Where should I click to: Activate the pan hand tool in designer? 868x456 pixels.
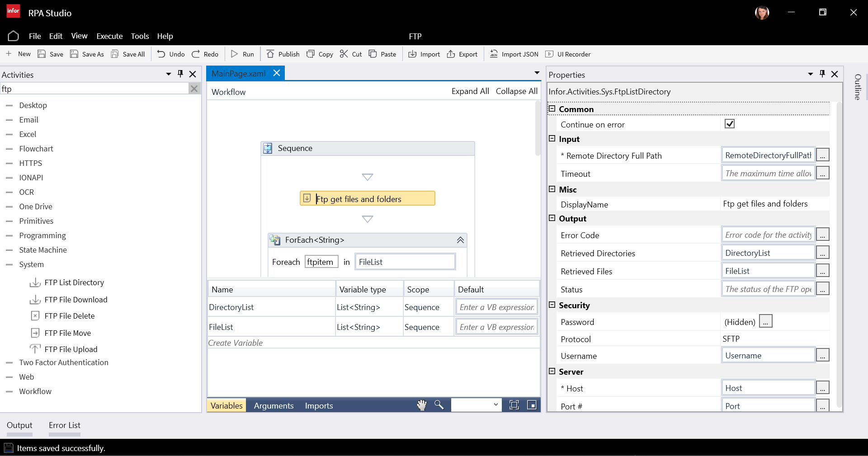421,405
